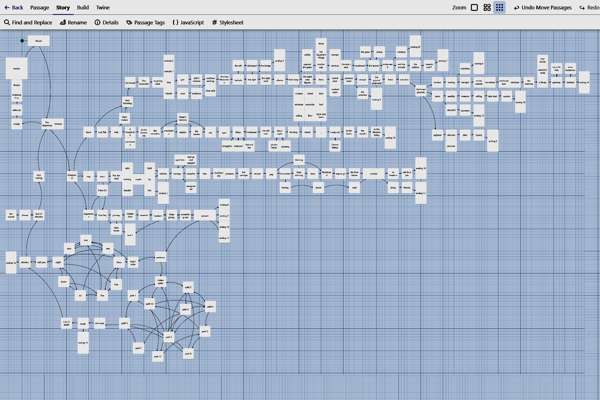Viewport: 600px width, 400px height.
Task: Select the large passage card at far left
Action: coord(16,68)
